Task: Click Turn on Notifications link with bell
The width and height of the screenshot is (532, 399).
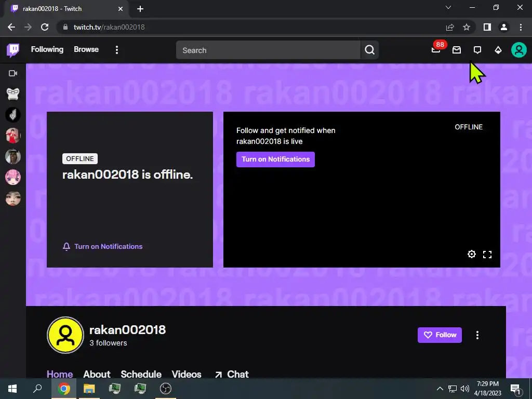Action: (x=102, y=246)
